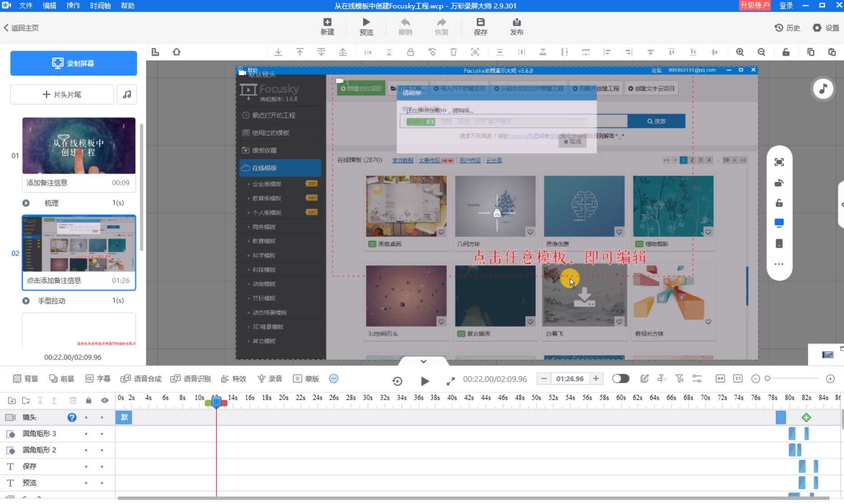Click the paste icon at toolbar end
Screen dimensions: 844x504
point(832,52)
